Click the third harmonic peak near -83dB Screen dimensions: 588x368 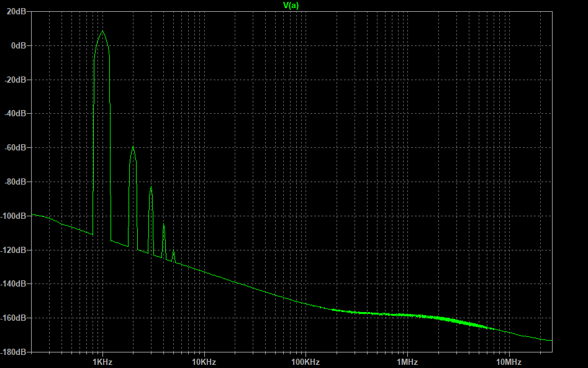coord(151,186)
